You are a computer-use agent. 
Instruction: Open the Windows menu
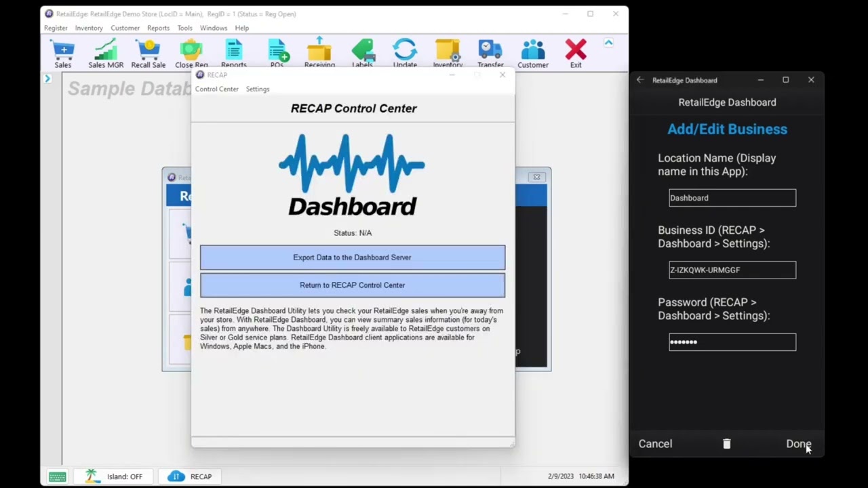tap(213, 28)
